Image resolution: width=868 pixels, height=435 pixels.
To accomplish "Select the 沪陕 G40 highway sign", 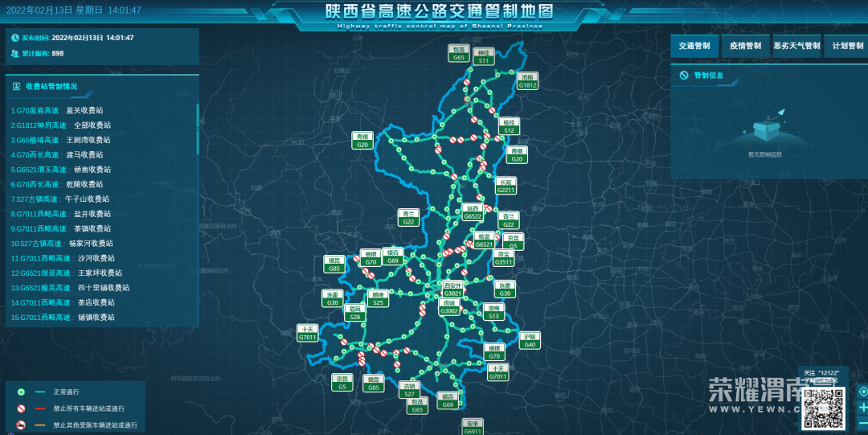I will (530, 340).
